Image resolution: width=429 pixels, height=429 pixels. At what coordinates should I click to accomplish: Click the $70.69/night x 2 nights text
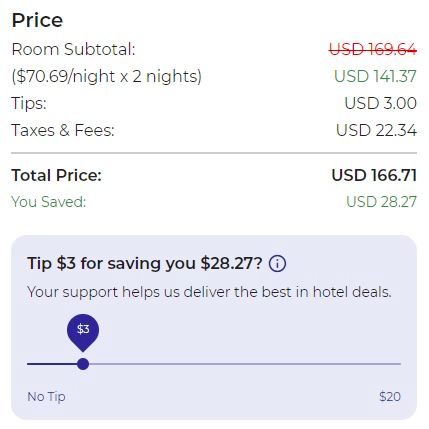point(107,76)
